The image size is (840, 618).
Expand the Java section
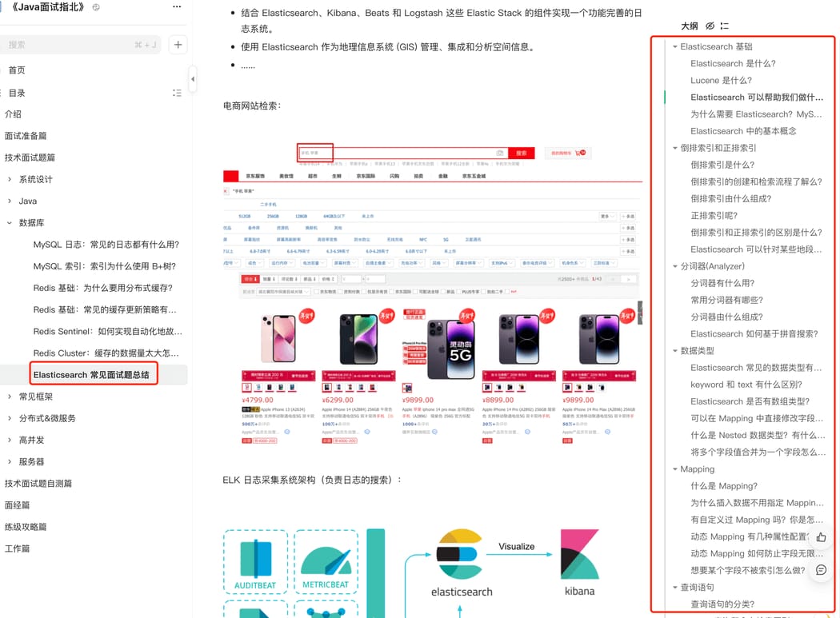click(x=10, y=201)
